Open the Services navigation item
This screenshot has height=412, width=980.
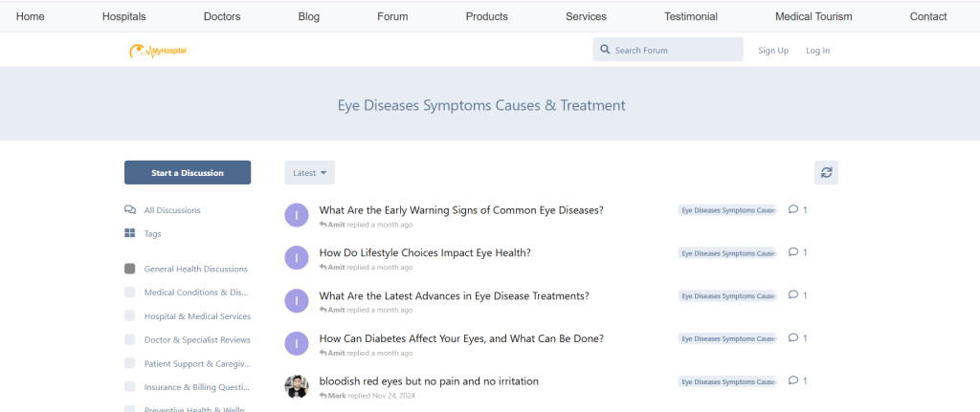tap(587, 17)
